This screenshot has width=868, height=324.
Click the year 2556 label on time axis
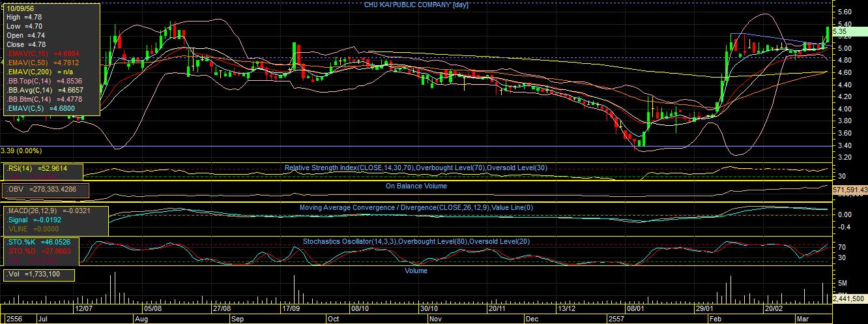click(12, 319)
